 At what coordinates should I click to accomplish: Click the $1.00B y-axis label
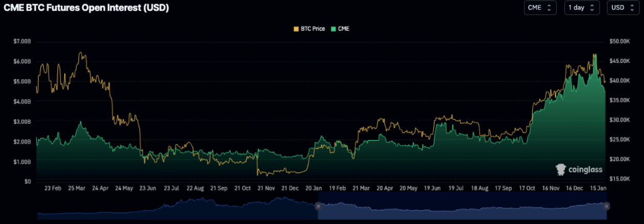(x=21, y=162)
